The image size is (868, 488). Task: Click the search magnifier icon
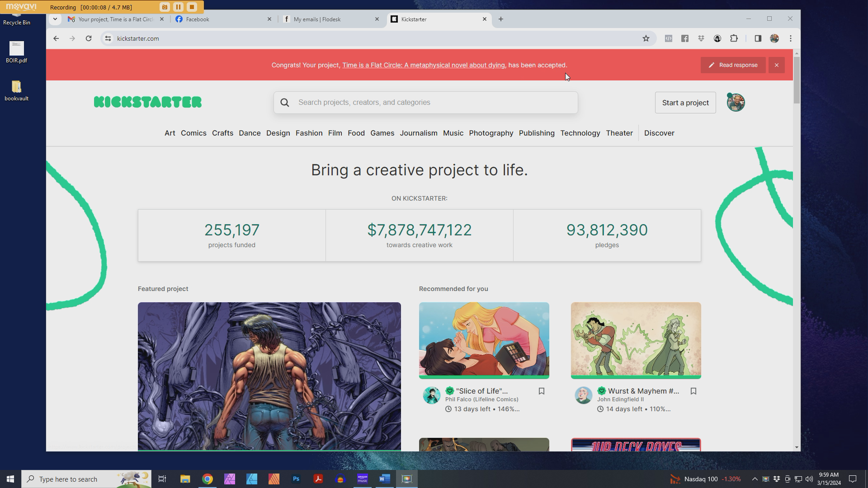pos(285,103)
